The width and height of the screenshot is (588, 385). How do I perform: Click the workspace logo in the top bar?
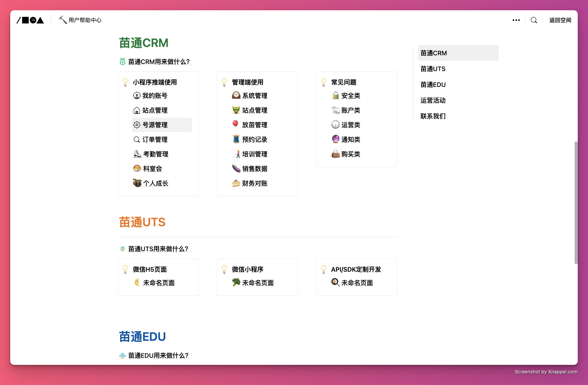pyautogui.click(x=30, y=20)
